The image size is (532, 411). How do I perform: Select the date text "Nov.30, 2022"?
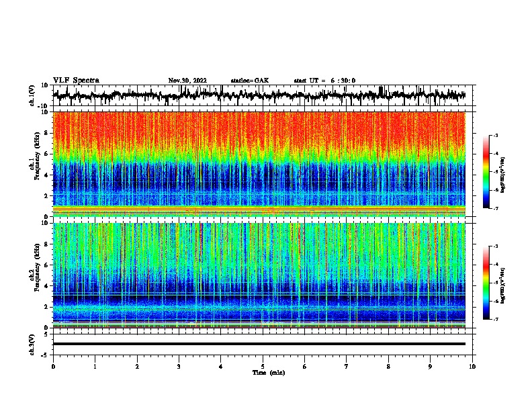coord(187,81)
